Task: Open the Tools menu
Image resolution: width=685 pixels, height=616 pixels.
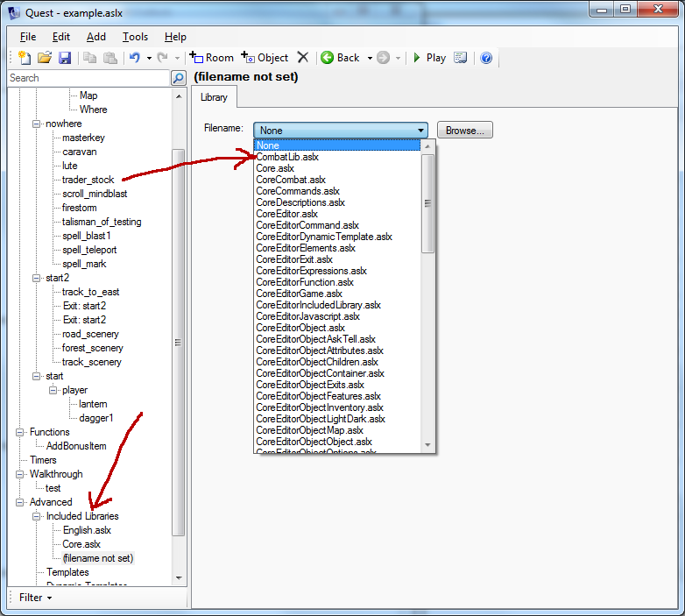Action: [x=135, y=37]
